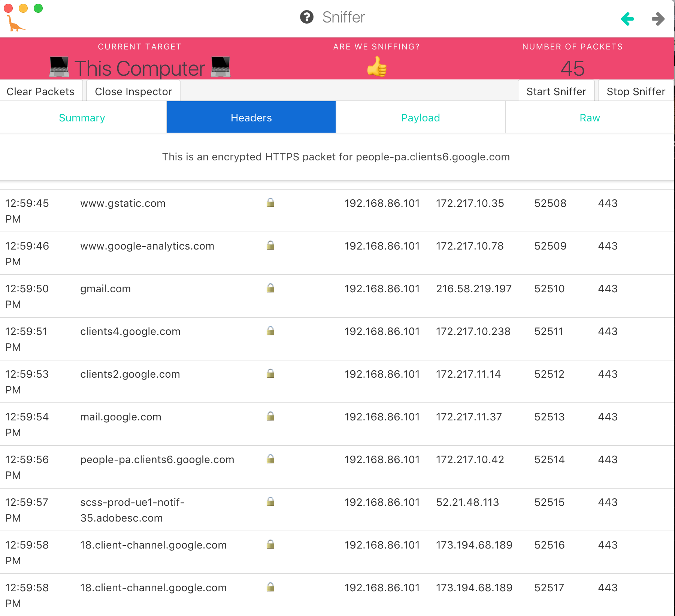The image size is (675, 616).
Task: Click the 12:59:57 PM timestamp
Action: [x=27, y=510]
